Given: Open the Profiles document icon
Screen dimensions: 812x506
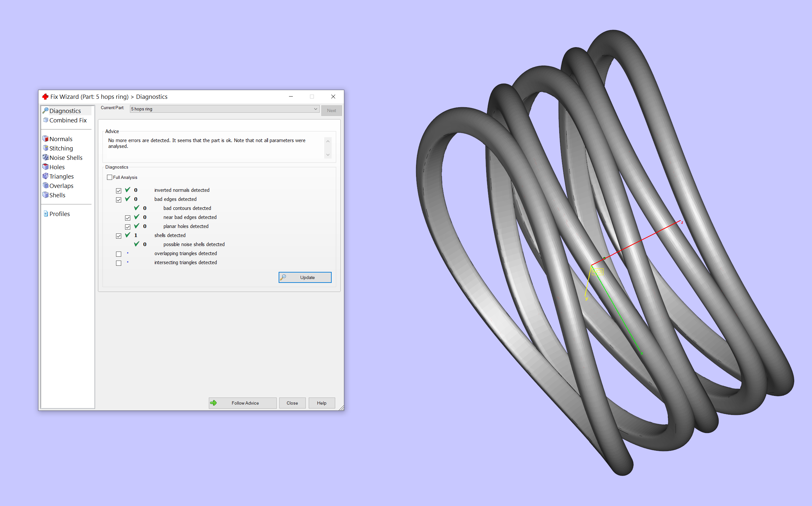Looking at the screenshot, I should click(46, 213).
